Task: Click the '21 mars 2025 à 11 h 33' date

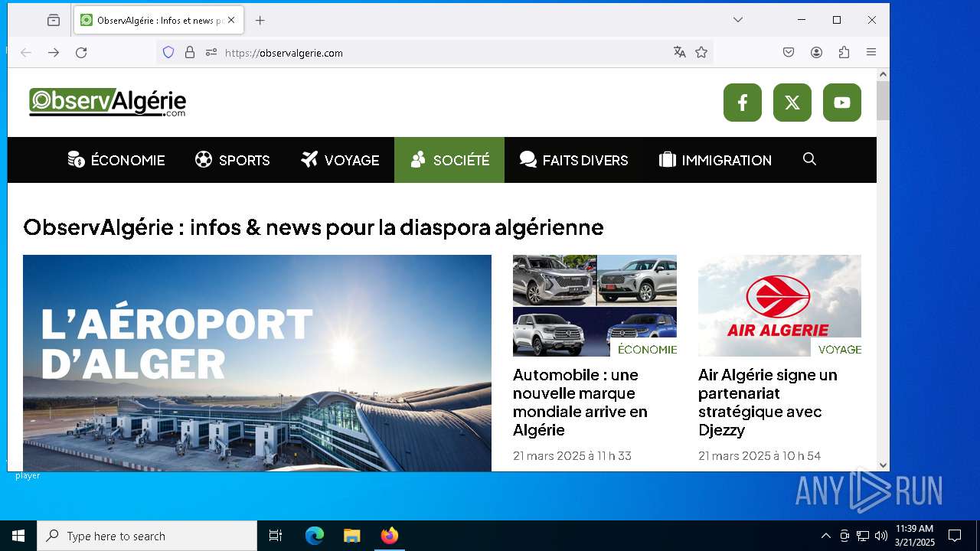Action: coord(572,455)
